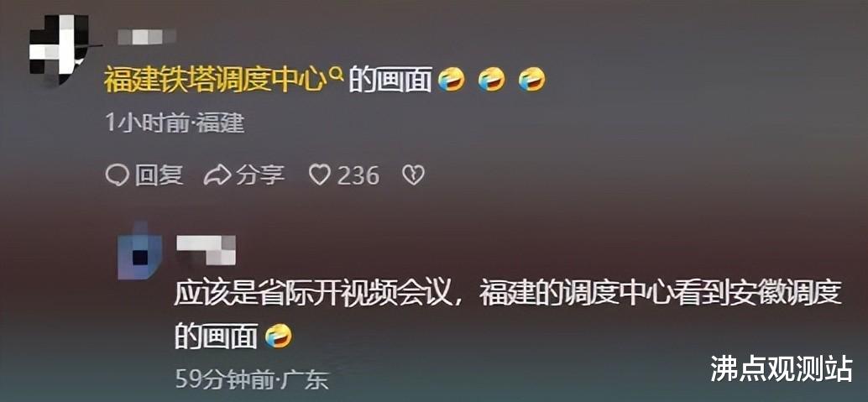This screenshot has width=868, height=402.
Task: Click the last laughing emoji in top comment
Action: click(x=532, y=80)
